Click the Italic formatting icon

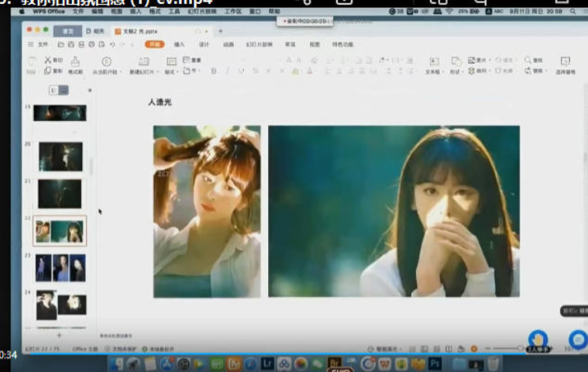coord(228,71)
